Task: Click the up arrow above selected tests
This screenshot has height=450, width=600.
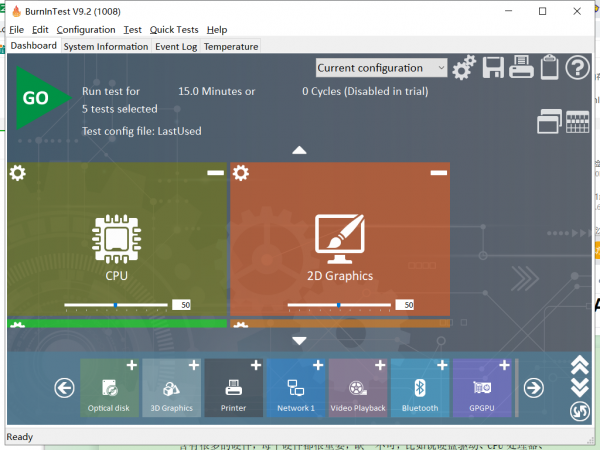Action: click(x=299, y=150)
